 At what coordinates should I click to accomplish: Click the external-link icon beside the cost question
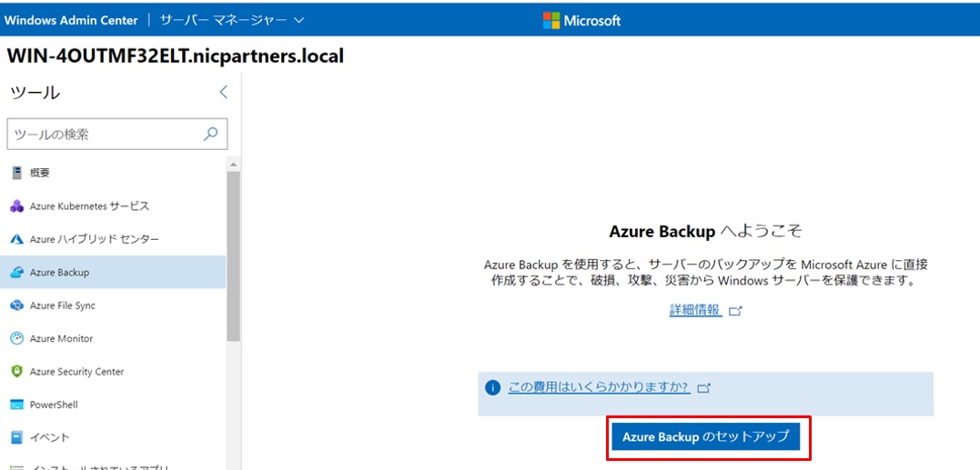point(704,388)
